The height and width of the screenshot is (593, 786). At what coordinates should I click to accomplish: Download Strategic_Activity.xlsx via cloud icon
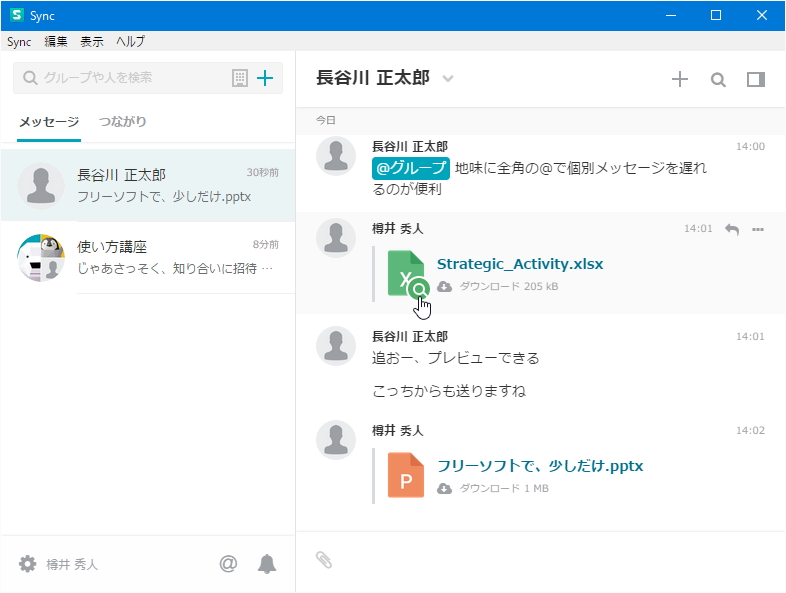click(444, 286)
